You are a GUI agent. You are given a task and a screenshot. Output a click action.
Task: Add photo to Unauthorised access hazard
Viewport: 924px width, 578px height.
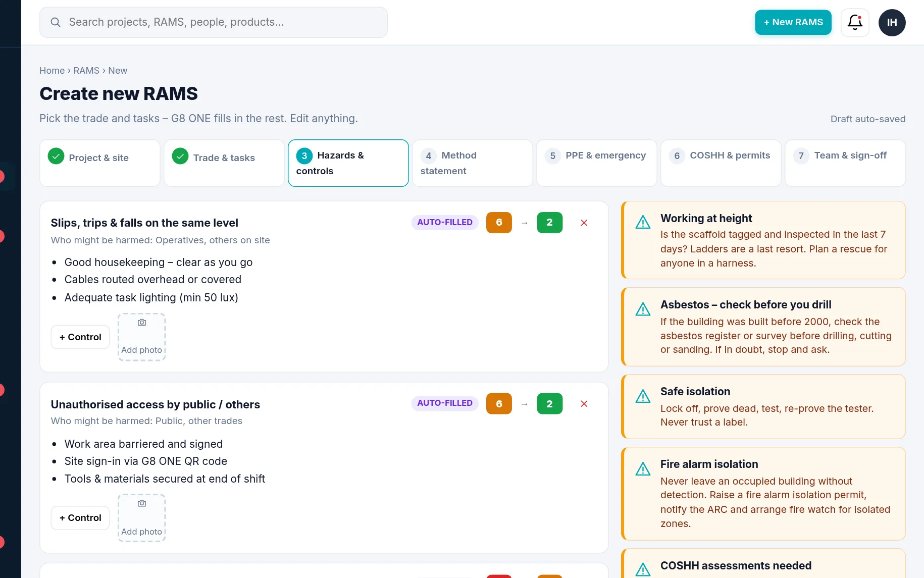click(x=142, y=518)
